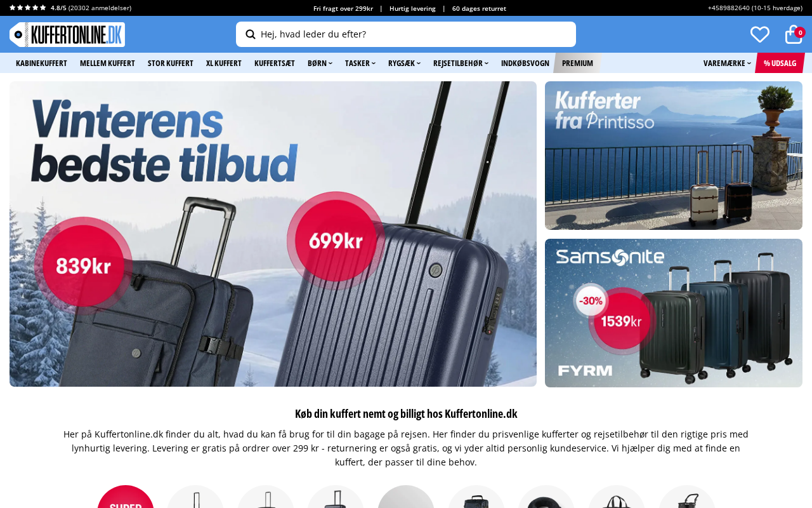Screen dimensions: 812x508
Task: Open the Kabinekuffert menu item
Action: tap(41, 63)
